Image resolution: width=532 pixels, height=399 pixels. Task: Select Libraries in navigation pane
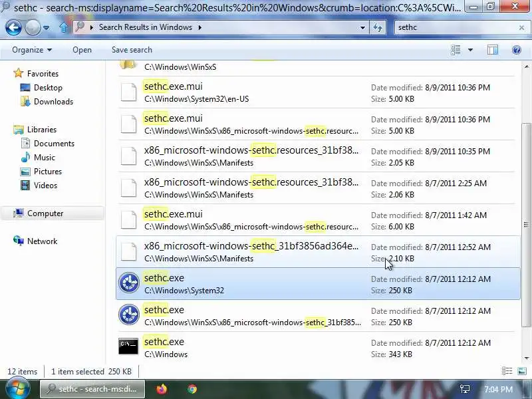point(42,130)
